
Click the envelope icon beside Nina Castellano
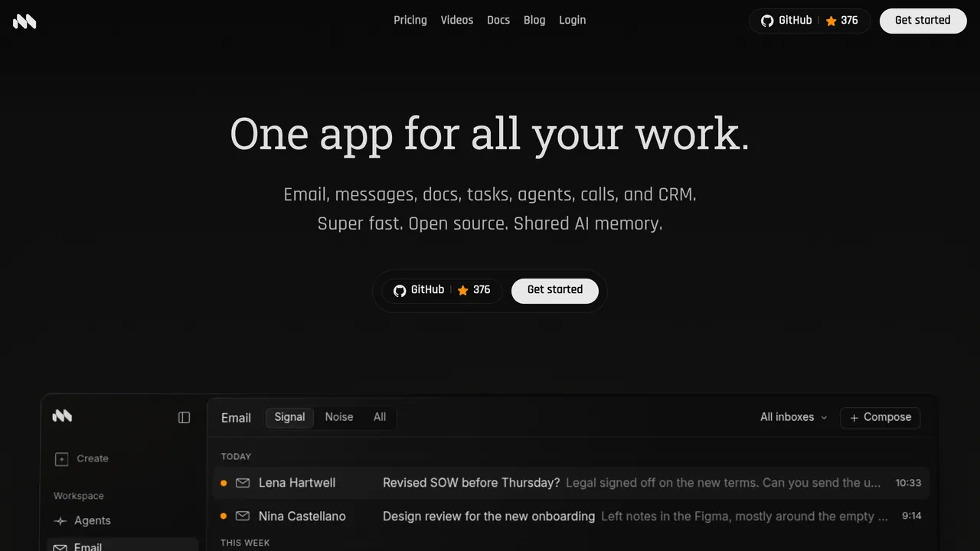(x=243, y=517)
